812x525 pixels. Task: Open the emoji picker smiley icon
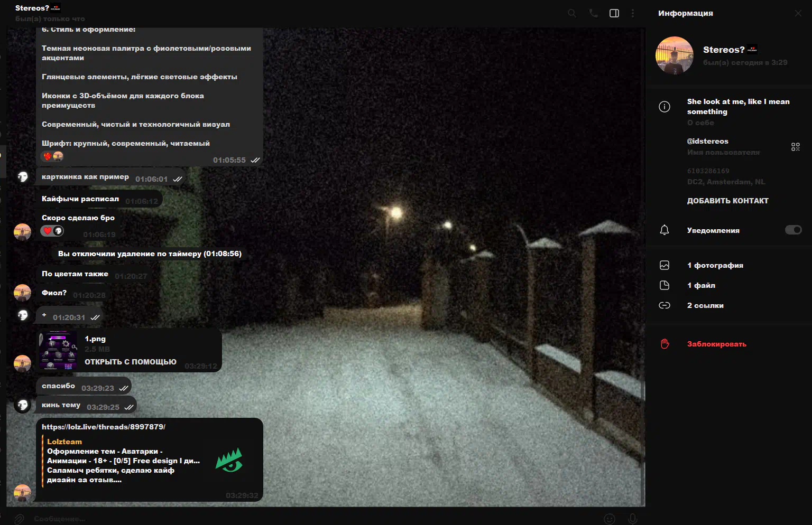610,519
